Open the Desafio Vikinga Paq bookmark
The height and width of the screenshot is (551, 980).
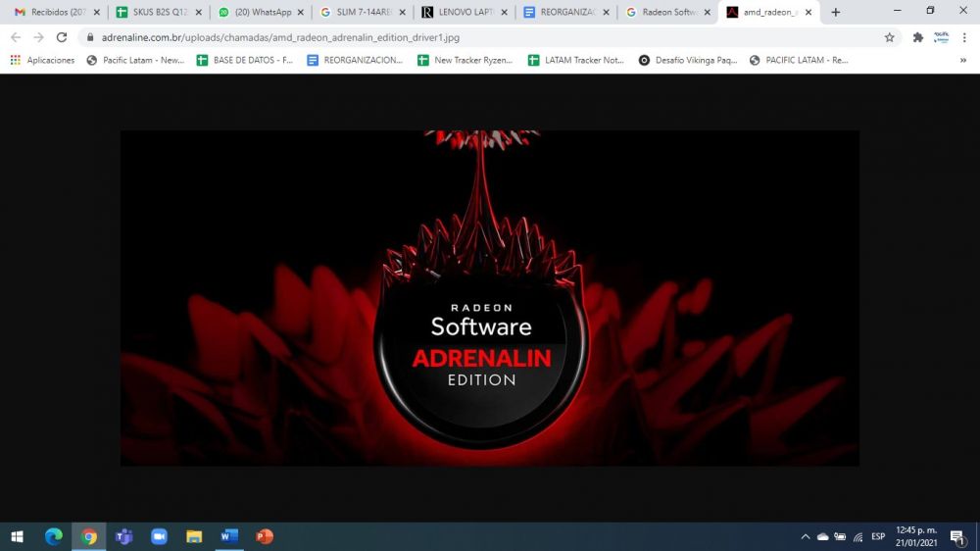[688, 60]
